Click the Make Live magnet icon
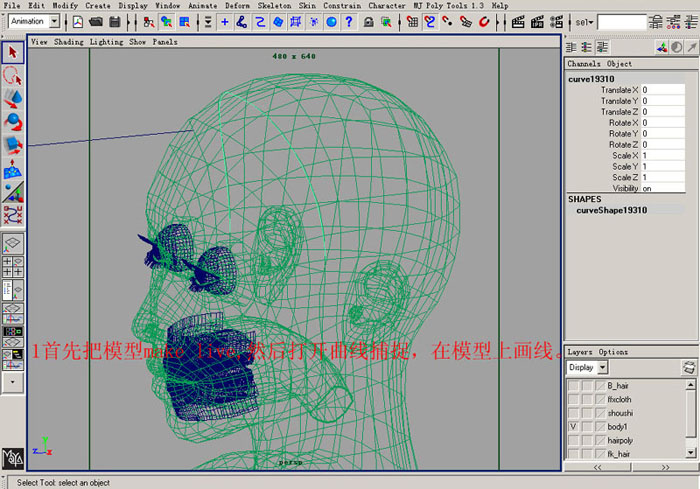Image resolution: width=700 pixels, height=489 pixels. pyautogui.click(x=484, y=22)
